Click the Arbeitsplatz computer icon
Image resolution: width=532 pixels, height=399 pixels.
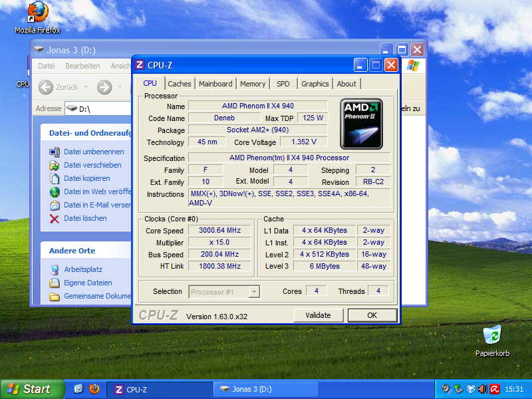[55, 269]
